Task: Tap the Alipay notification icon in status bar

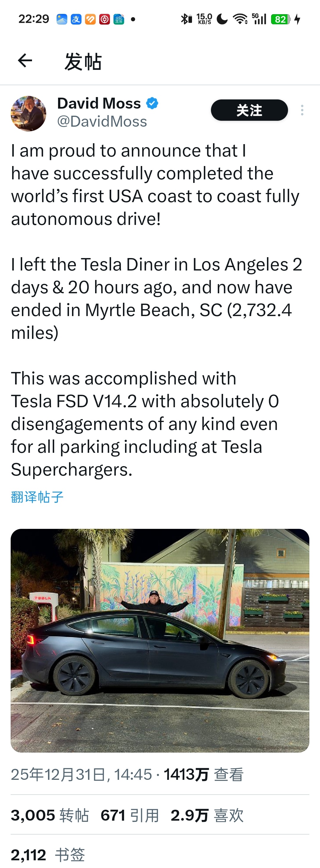Action: (x=76, y=19)
